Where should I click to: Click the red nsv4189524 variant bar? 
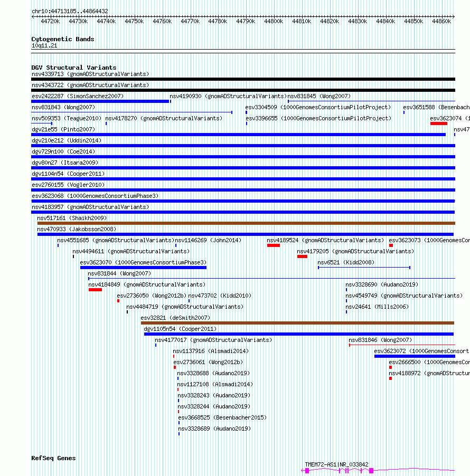(274, 245)
